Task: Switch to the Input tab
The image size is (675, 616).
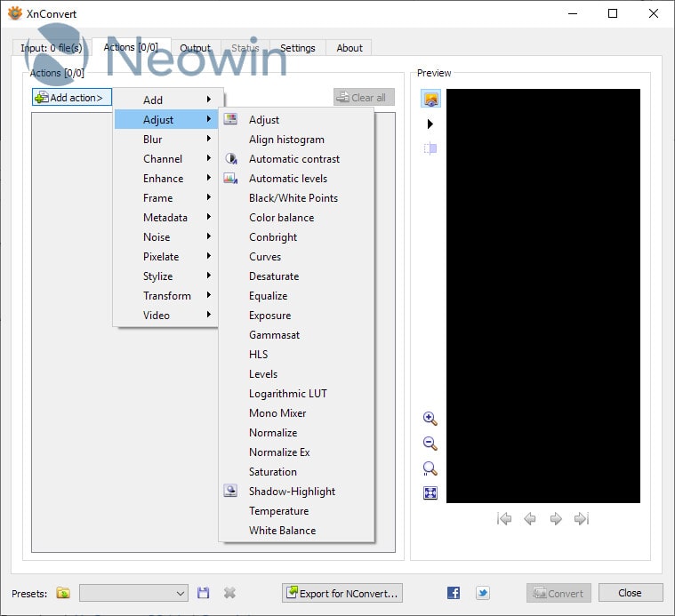Action: click(x=52, y=48)
